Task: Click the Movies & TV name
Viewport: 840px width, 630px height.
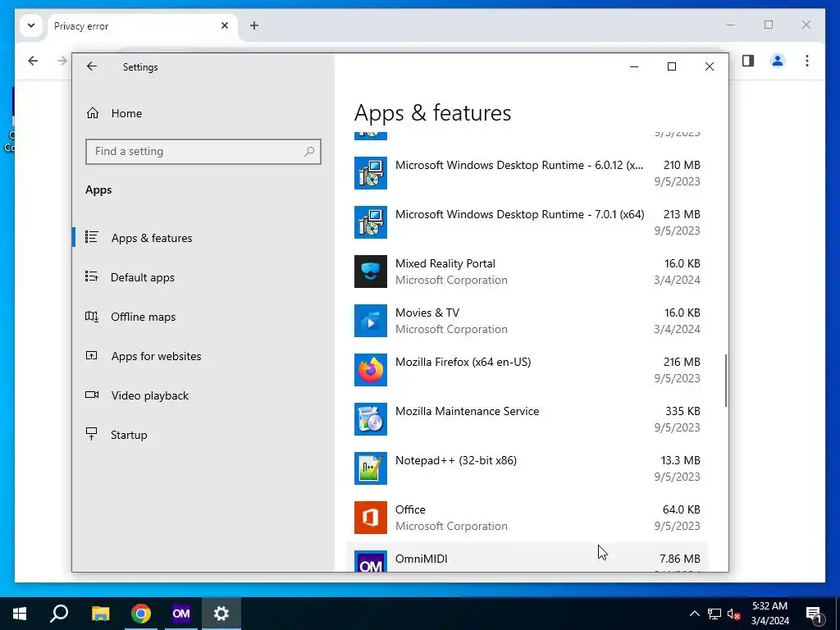Action: 427,313
